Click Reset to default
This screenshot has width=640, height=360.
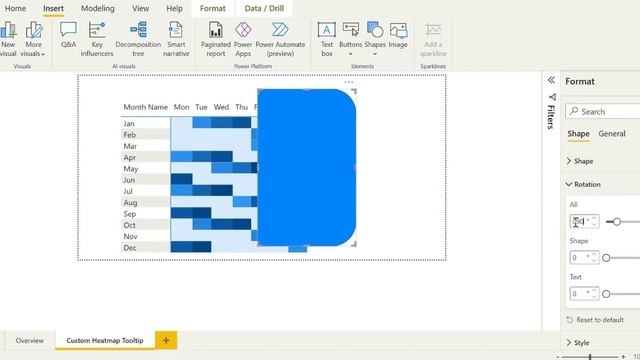pos(595,320)
